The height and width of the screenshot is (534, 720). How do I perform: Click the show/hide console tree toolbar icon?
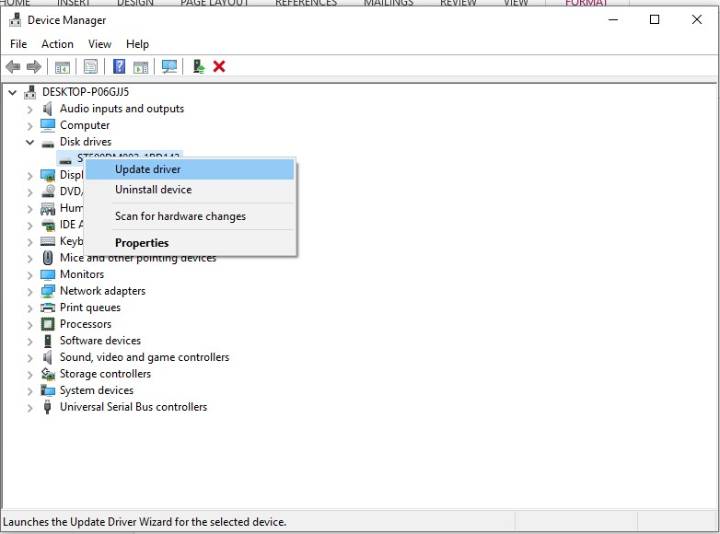point(62,67)
